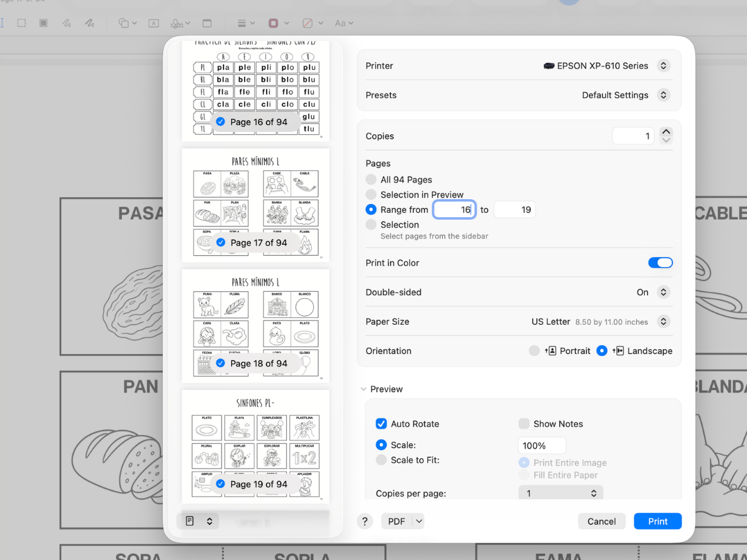Viewport: 747px width, 560px height.
Task: Select the Rectangular Selection tool in toolbar
Action: pos(21,23)
